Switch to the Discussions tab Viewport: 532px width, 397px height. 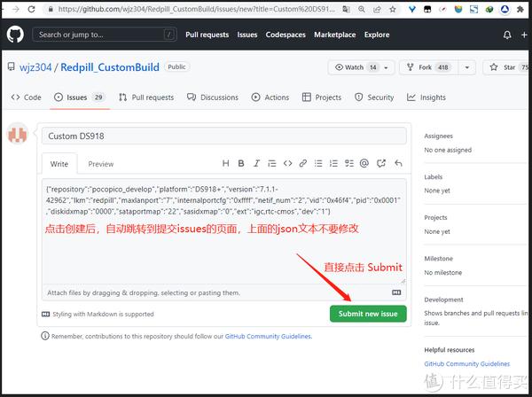tap(213, 97)
